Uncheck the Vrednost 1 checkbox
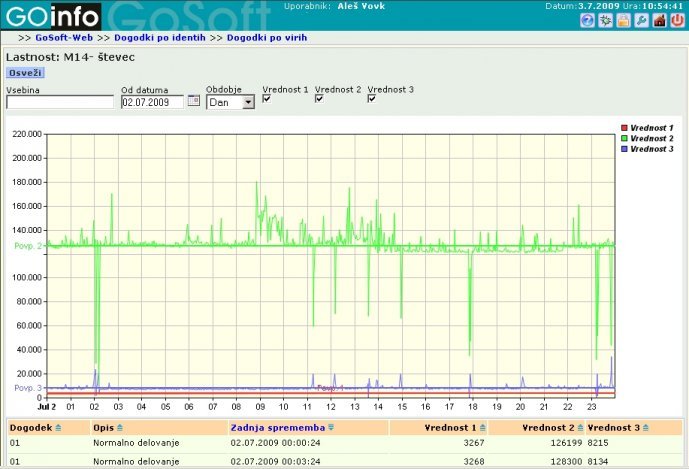 coord(267,99)
